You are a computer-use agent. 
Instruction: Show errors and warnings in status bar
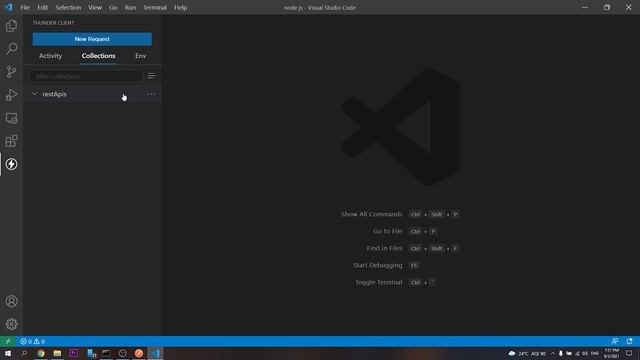pyautogui.click(x=32, y=341)
